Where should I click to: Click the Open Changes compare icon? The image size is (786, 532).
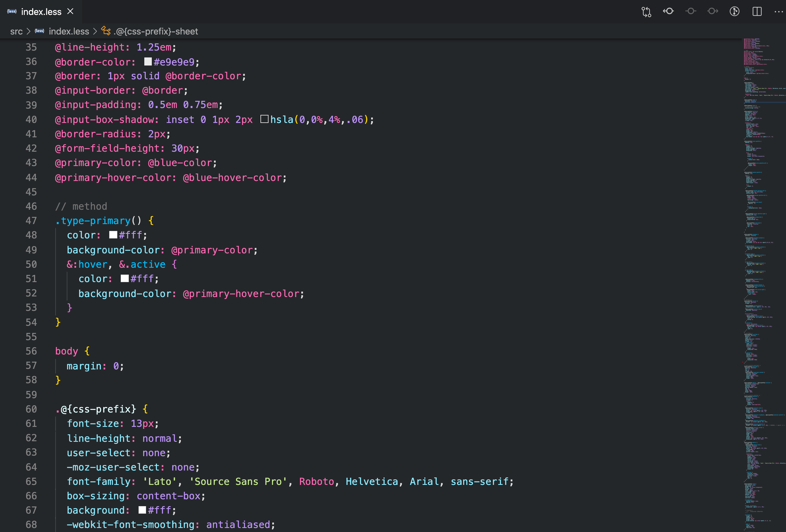pos(646,12)
